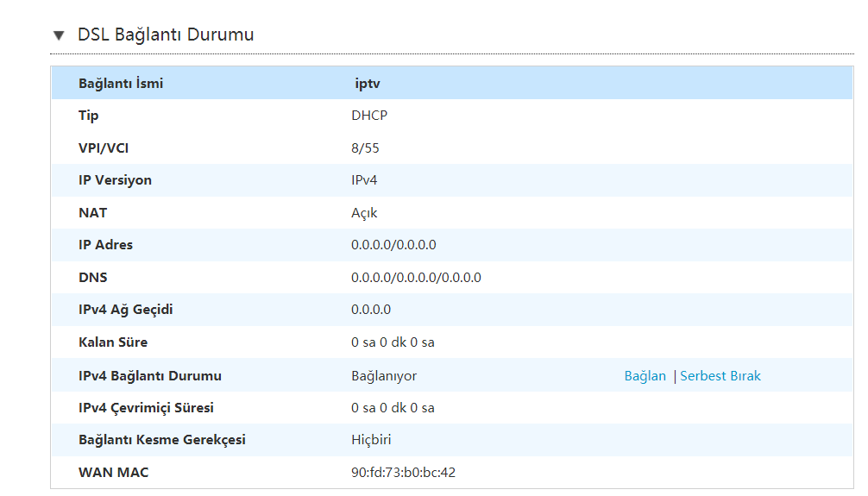Click the Serbest Bırak link

720,376
